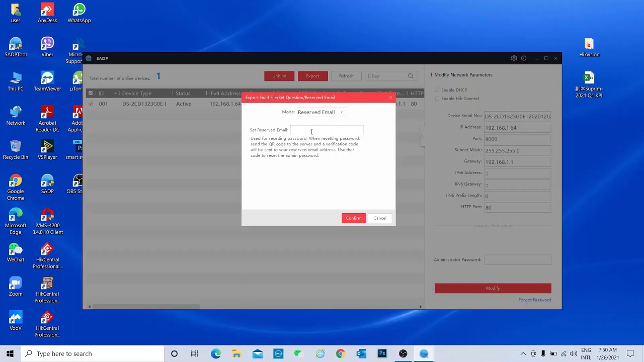644x362 pixels.
Task: Click horizontal scrollbar in SADP device list
Action: [x=145, y=307]
